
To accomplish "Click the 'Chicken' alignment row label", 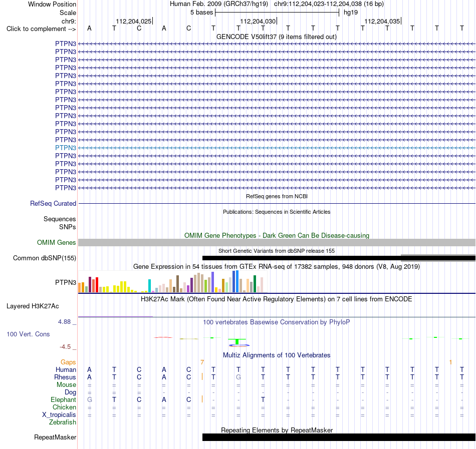I will click(x=64, y=407).
